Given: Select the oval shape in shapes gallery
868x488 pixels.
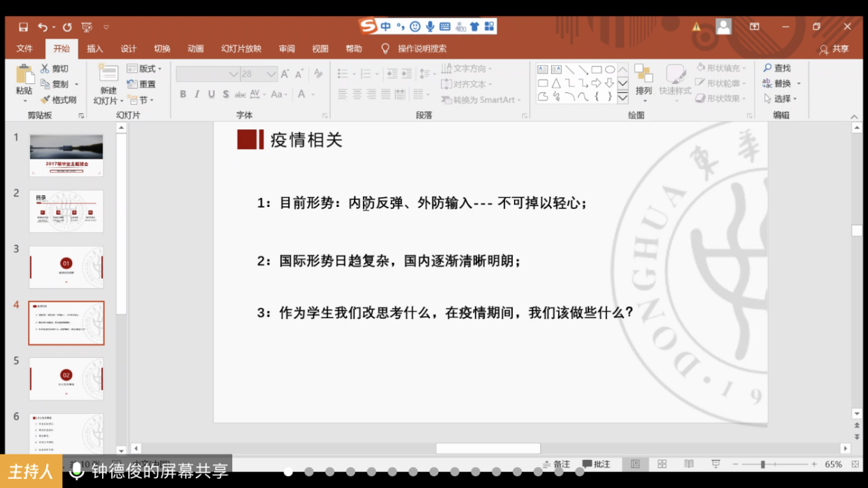Looking at the screenshot, I should point(610,69).
